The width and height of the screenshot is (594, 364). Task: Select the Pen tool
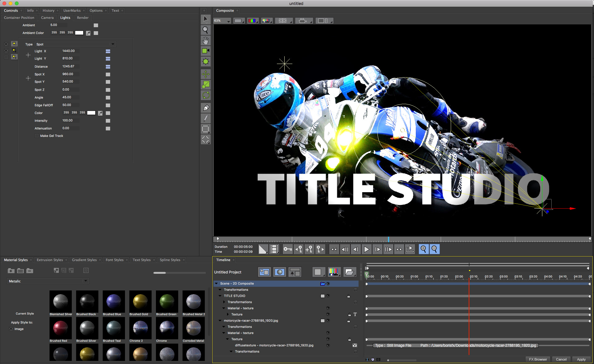205,108
